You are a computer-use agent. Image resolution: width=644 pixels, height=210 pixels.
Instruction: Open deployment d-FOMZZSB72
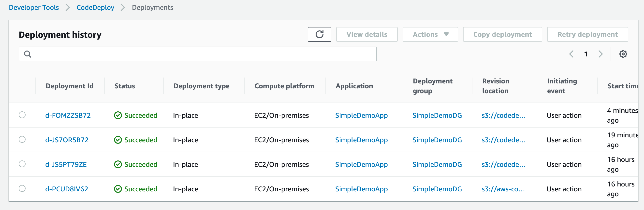[x=68, y=115]
